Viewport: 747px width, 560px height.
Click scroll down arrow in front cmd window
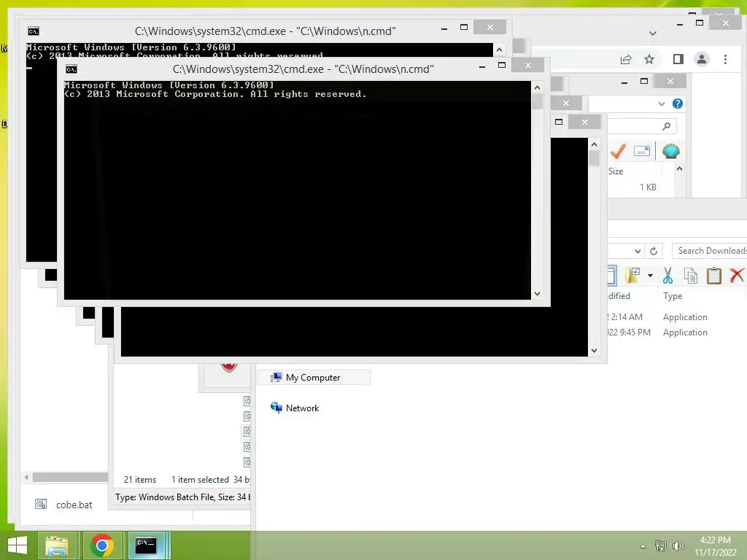point(537,294)
